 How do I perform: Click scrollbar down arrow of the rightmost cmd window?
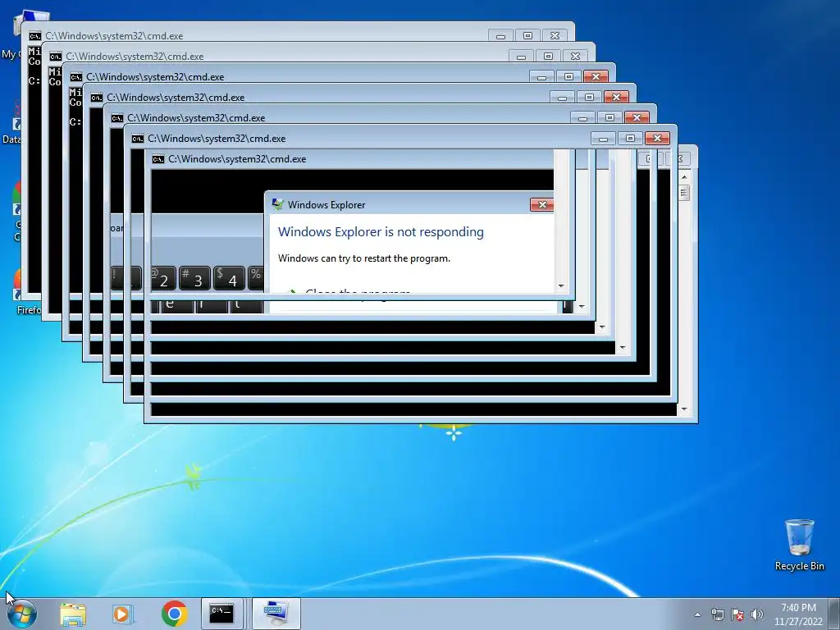pyautogui.click(x=684, y=409)
